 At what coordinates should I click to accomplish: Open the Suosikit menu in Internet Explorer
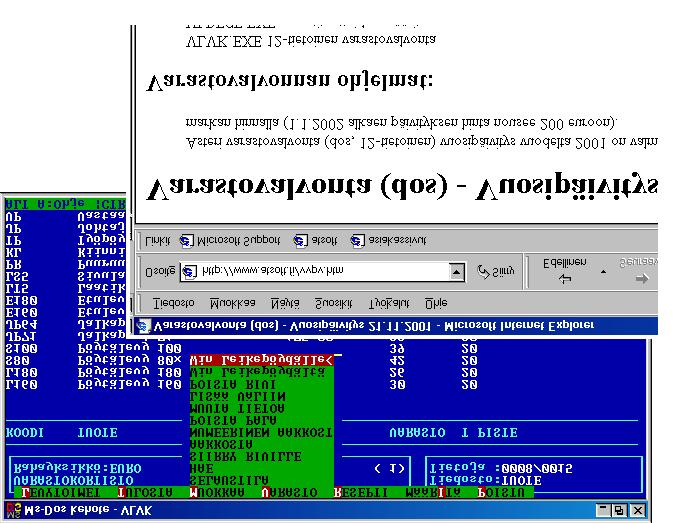coord(333,303)
